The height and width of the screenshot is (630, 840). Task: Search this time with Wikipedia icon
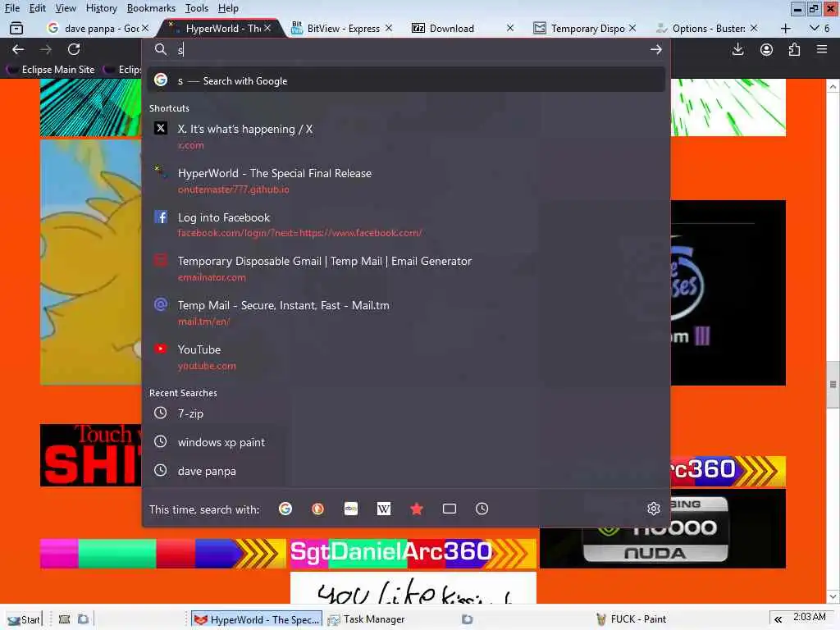384,509
